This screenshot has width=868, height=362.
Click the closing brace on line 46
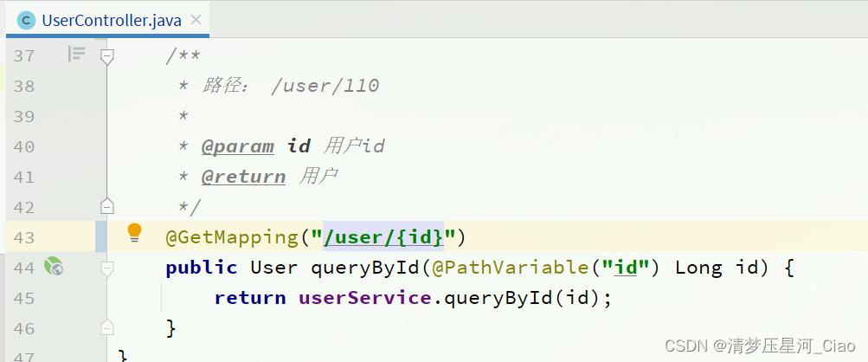tap(171, 328)
